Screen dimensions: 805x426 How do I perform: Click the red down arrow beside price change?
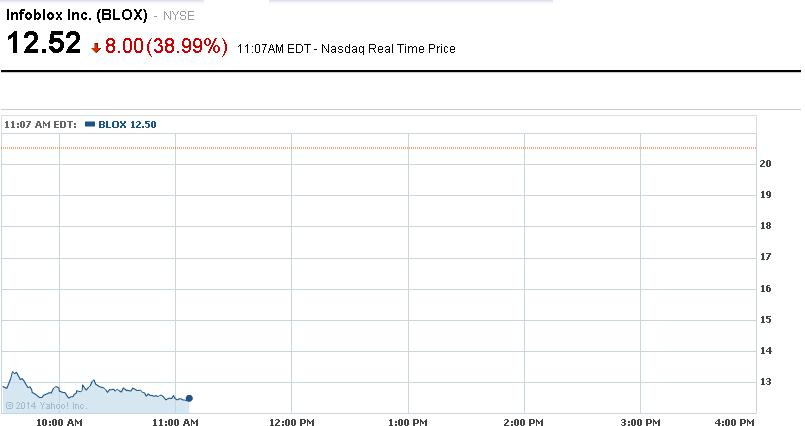click(x=96, y=47)
